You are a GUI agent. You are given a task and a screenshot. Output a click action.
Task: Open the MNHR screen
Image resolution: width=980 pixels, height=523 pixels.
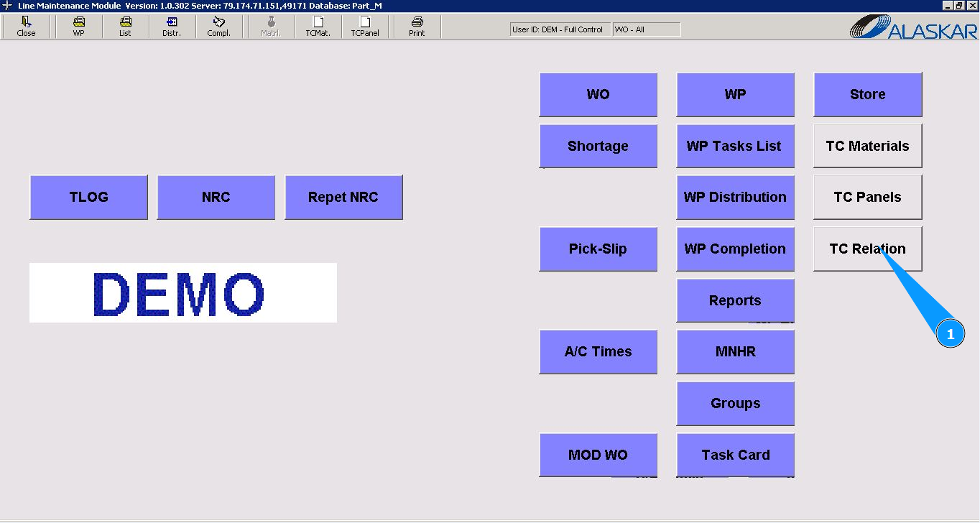pyautogui.click(x=735, y=351)
